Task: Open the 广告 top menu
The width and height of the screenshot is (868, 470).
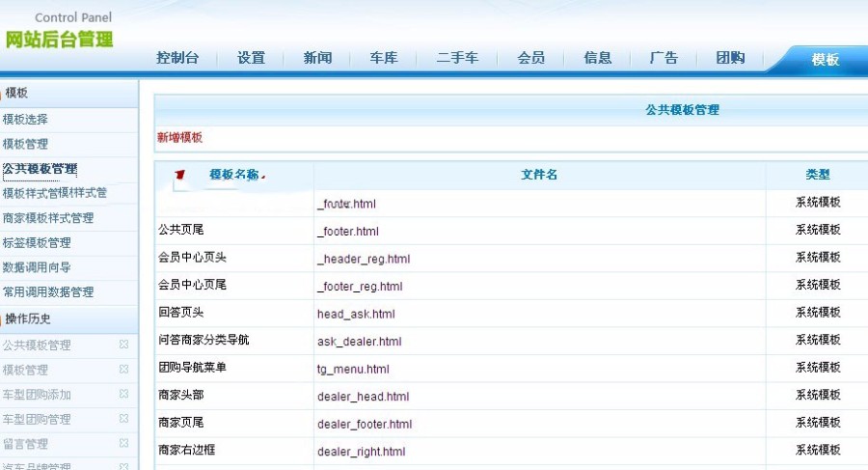Action: click(x=664, y=58)
